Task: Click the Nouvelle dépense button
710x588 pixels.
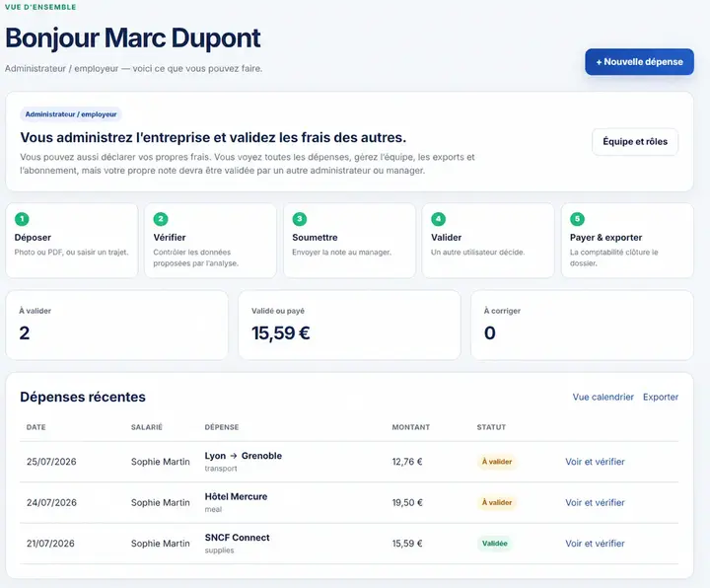Action: click(x=639, y=62)
